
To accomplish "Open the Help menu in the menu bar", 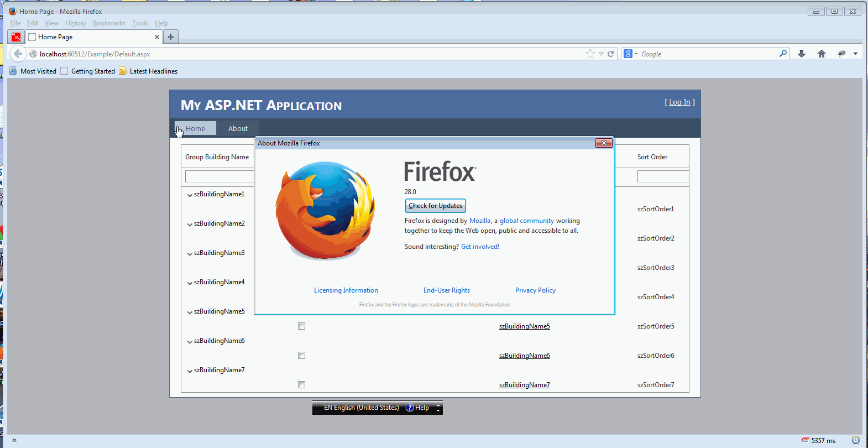I will coord(161,23).
